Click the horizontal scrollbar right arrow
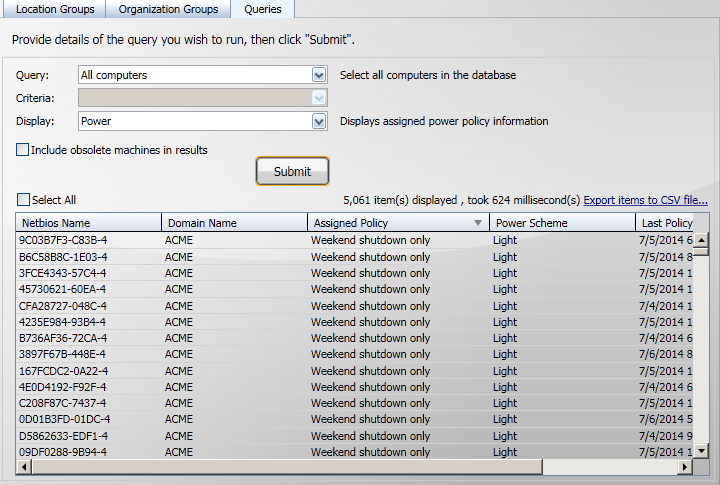Viewport: 720px width, 485px height. 685,467
